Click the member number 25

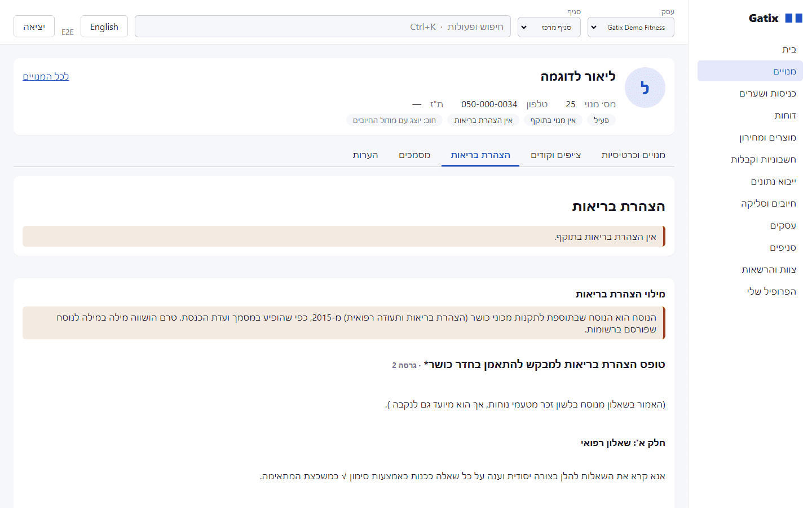click(571, 104)
